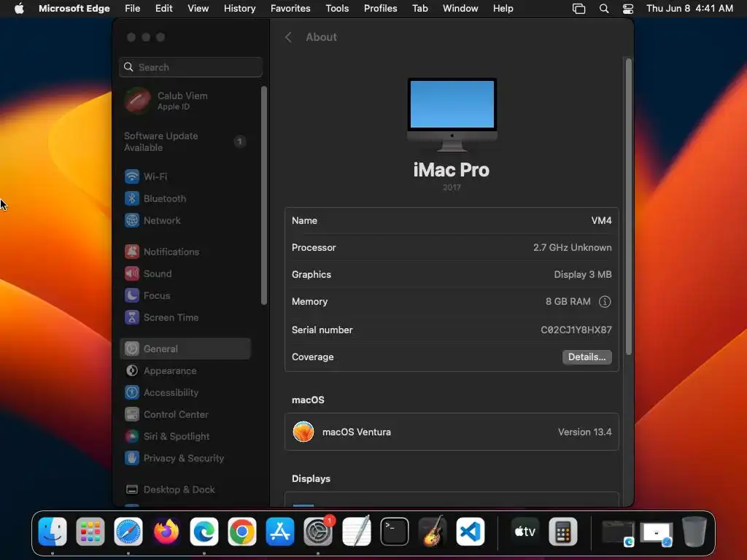Click the About pane scrollbar
The image size is (747, 560).
[x=628, y=206]
